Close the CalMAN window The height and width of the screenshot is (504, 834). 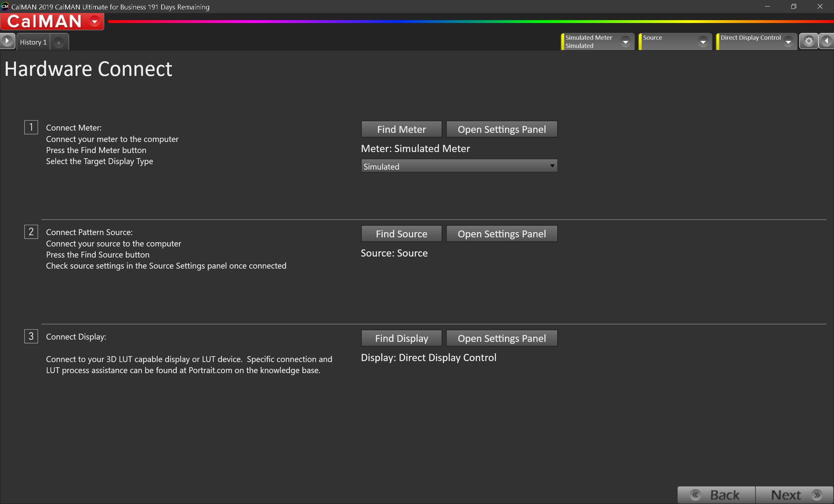pyautogui.click(x=820, y=7)
